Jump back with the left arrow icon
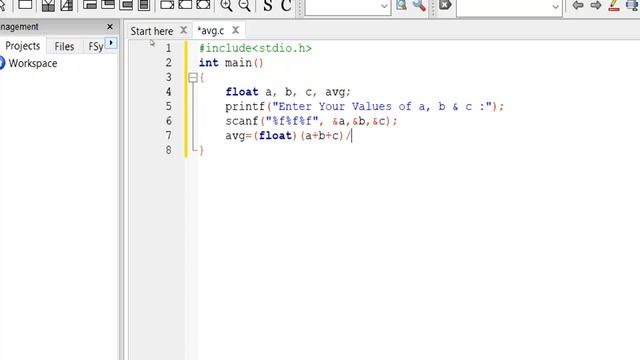 578,5
